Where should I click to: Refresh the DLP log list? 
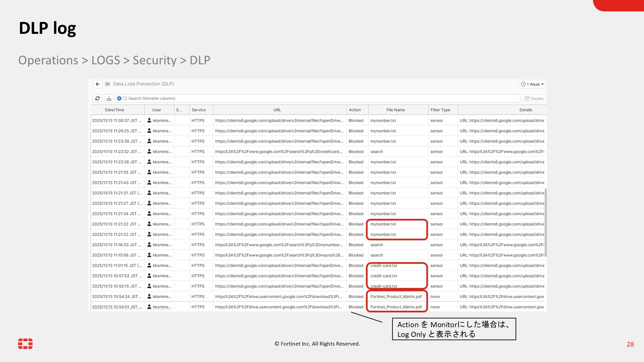[98, 99]
